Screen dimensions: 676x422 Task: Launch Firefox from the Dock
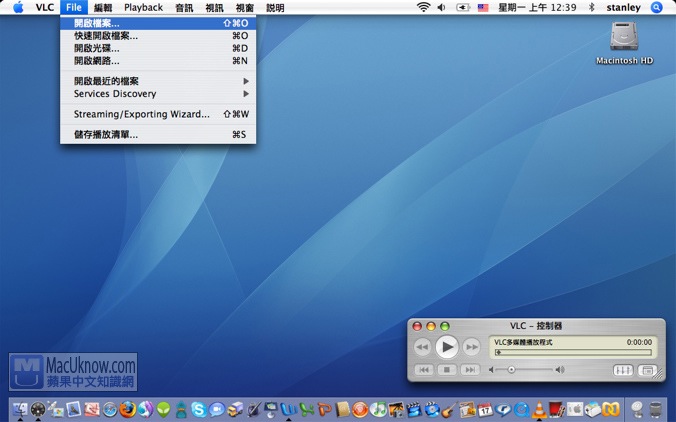pyautogui.click(x=128, y=409)
